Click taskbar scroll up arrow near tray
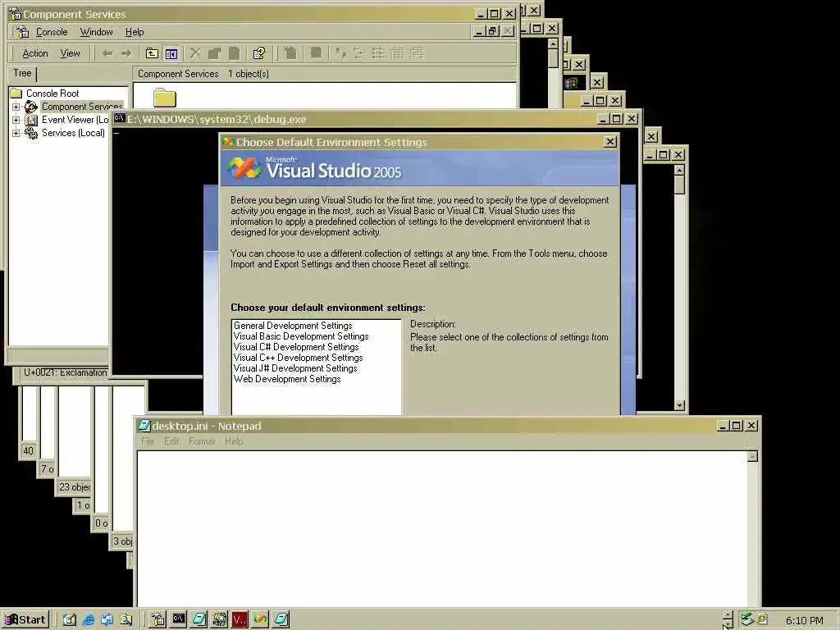Viewport: 840px width, 630px height. tap(727, 615)
